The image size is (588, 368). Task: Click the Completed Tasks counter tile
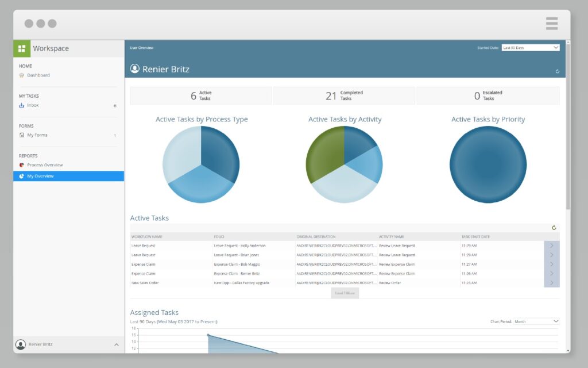[x=343, y=95]
